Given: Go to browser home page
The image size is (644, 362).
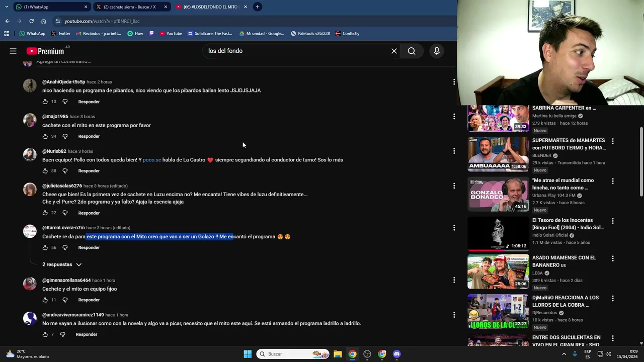Looking at the screenshot, I should (44, 21).
